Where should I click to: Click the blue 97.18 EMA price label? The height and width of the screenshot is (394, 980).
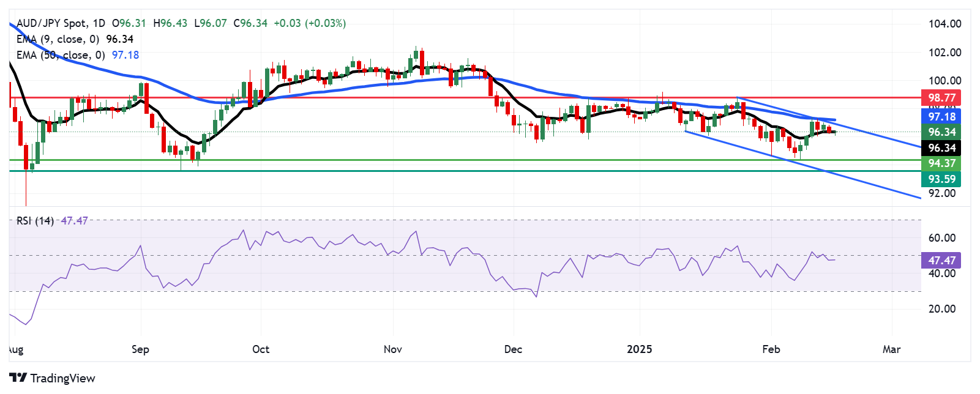point(941,116)
